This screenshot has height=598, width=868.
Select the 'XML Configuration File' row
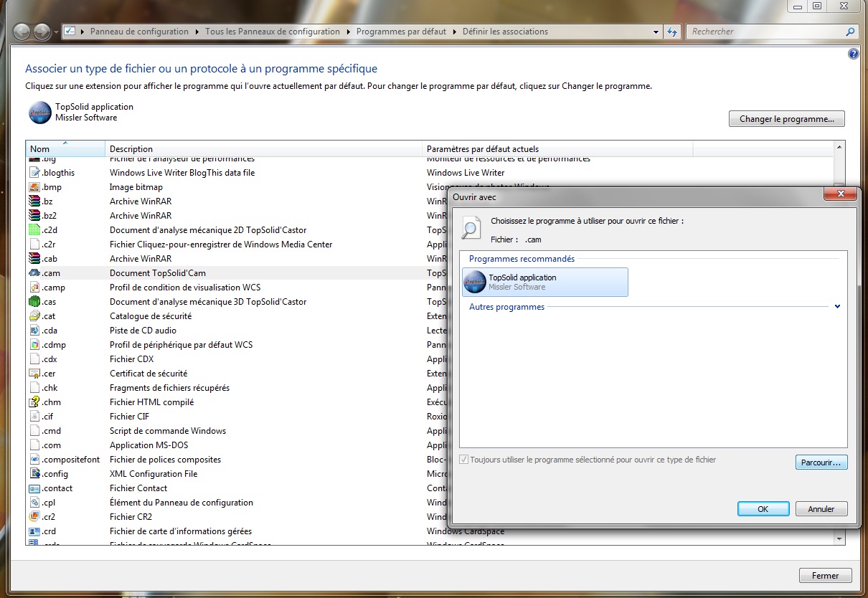click(x=154, y=474)
